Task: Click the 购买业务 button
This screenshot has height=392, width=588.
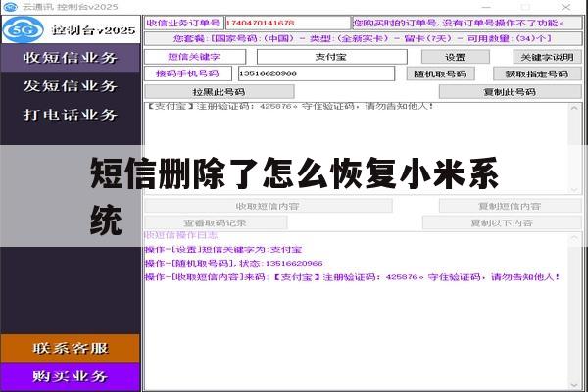Action: pos(71,376)
